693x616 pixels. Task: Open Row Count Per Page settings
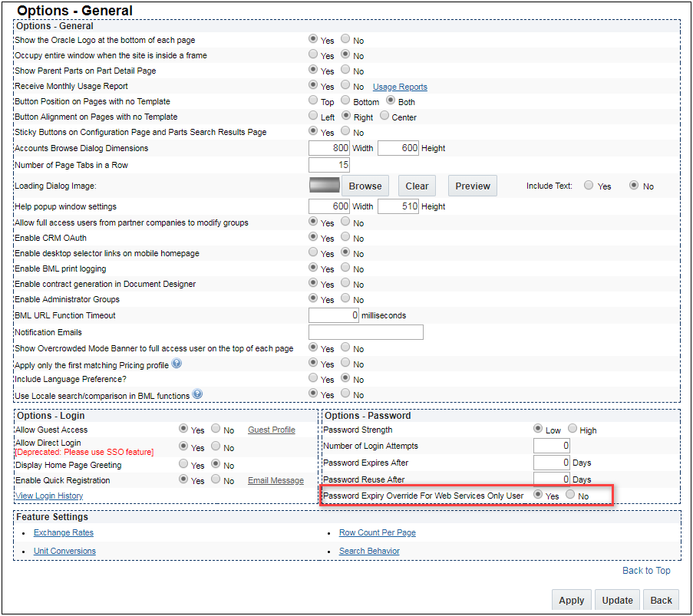(378, 533)
